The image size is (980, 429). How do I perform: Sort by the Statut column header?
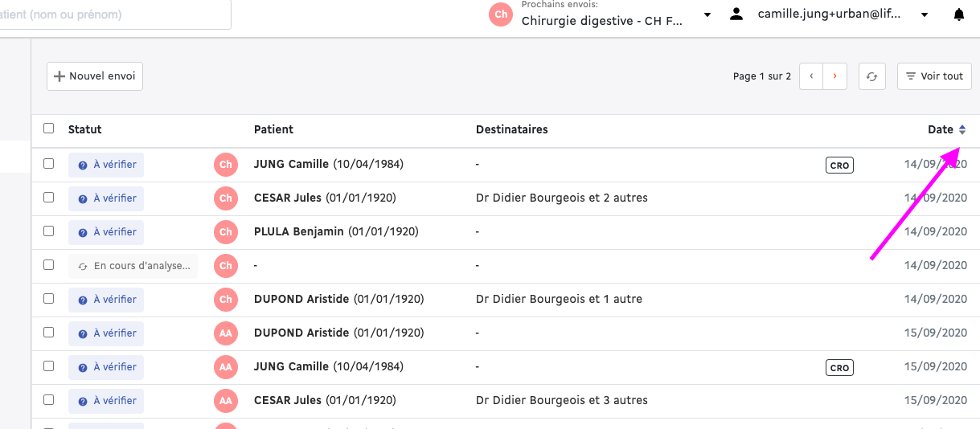pyautogui.click(x=85, y=129)
